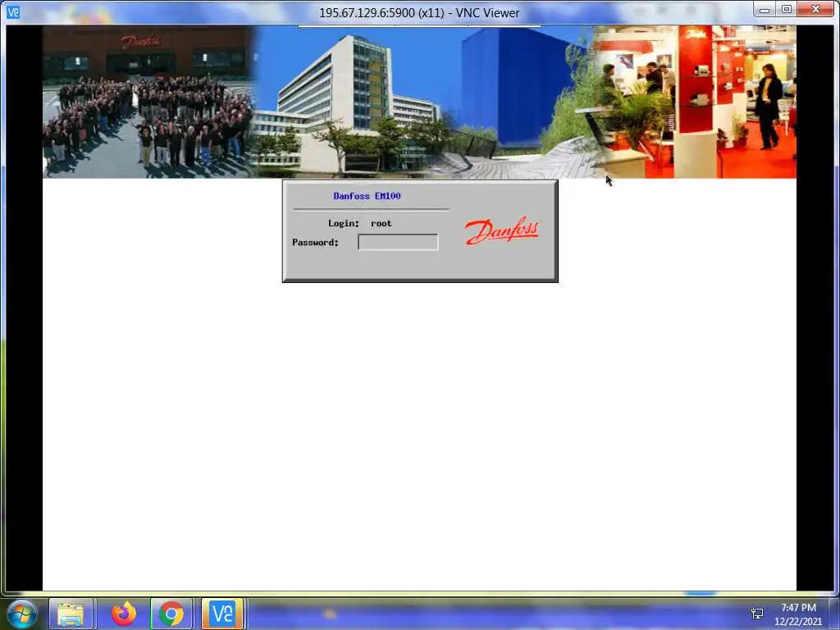Click the VNC Viewer title bar text
Screen dimensions: 840x630
pyautogui.click(x=419, y=13)
